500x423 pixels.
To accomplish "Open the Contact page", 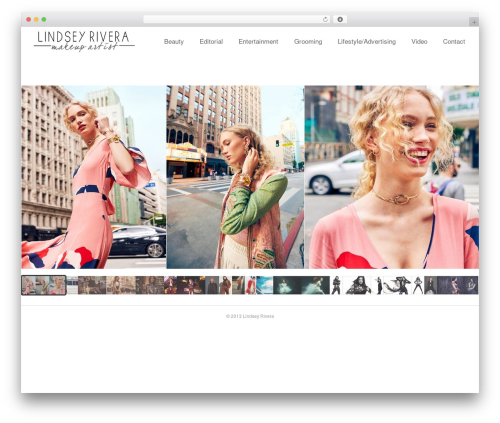I will [454, 42].
